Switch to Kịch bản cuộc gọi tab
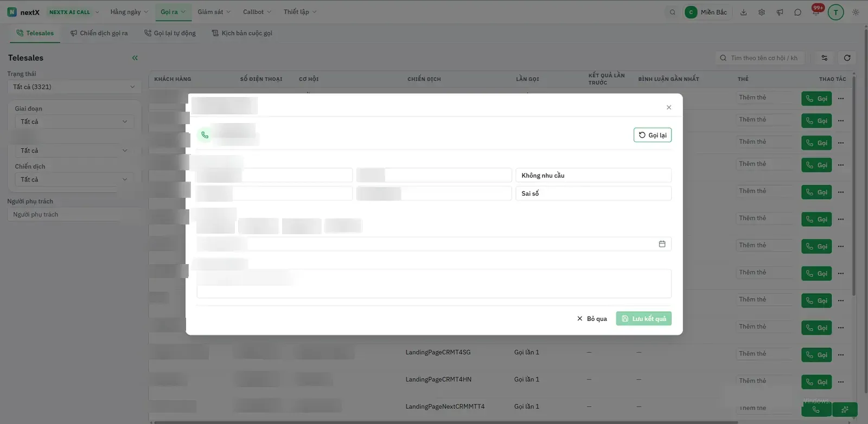This screenshot has width=868, height=424. pyautogui.click(x=242, y=33)
